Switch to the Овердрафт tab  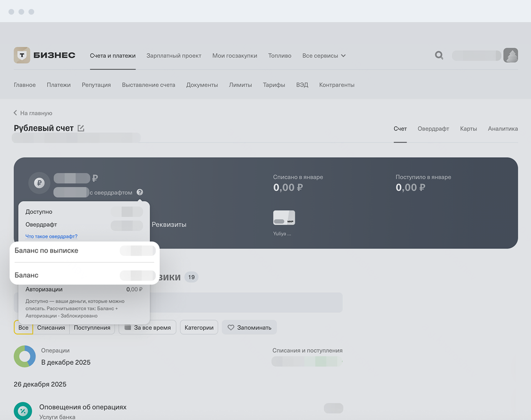[433, 129]
